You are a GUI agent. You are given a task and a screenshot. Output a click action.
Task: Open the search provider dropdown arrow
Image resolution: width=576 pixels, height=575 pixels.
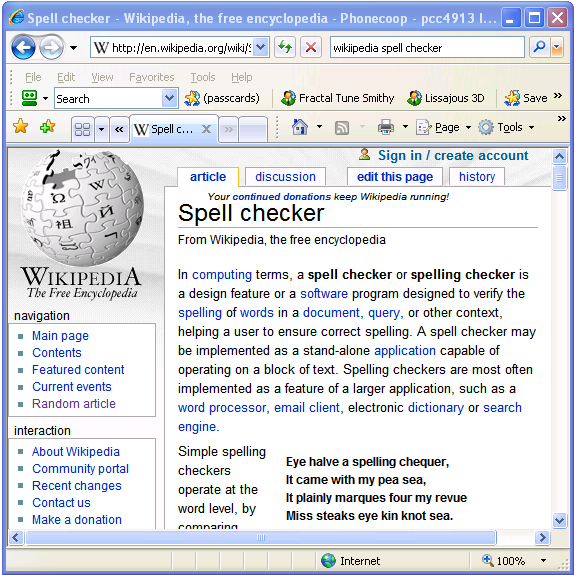click(x=557, y=47)
